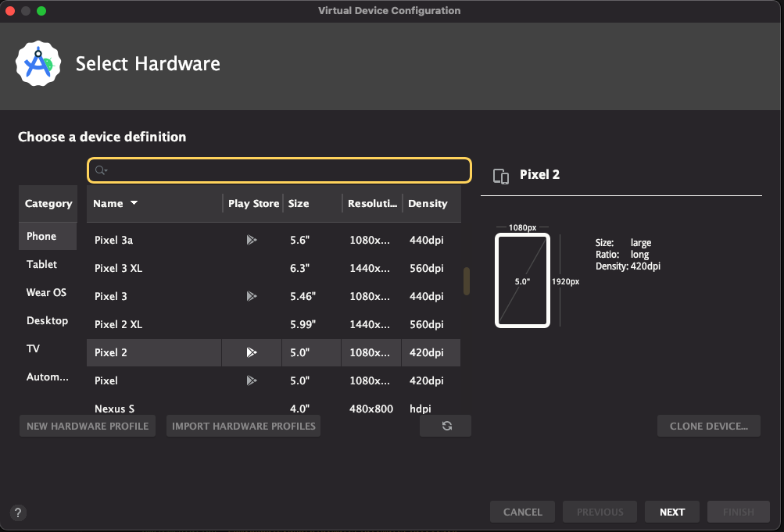Screen dimensions: 784x532
Task: Select the Phone category
Action: 48,236
